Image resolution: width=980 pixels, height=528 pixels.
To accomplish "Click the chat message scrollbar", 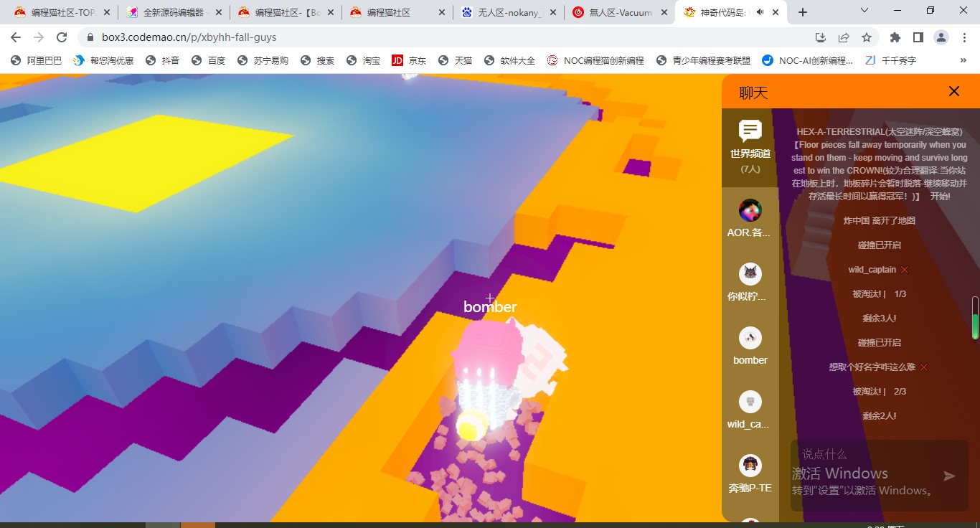I will click(x=975, y=317).
